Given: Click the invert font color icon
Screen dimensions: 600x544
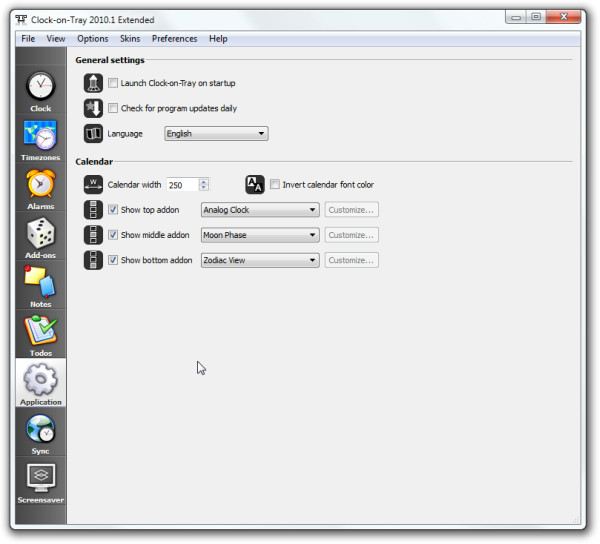Looking at the screenshot, I should point(255,185).
